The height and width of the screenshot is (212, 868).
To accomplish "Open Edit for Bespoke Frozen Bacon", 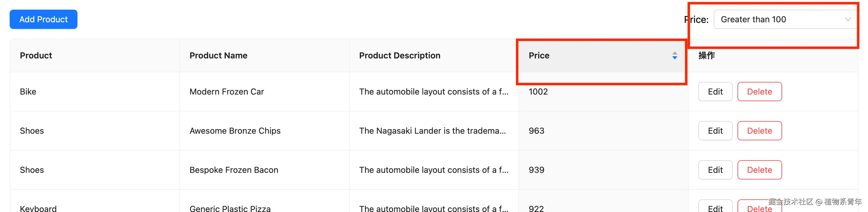I will pyautogui.click(x=715, y=170).
